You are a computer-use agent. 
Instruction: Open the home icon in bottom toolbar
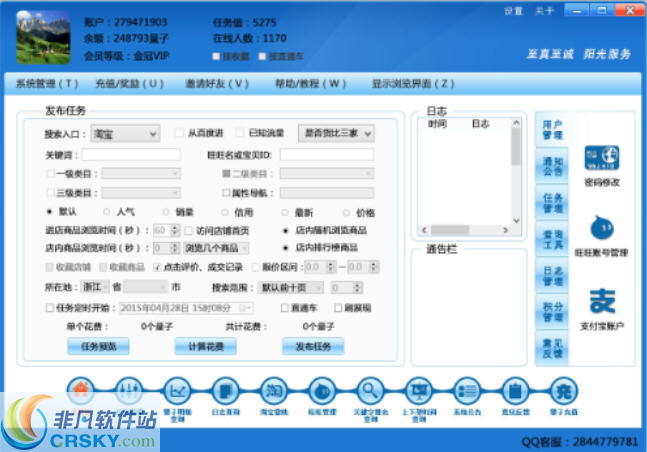(x=80, y=390)
